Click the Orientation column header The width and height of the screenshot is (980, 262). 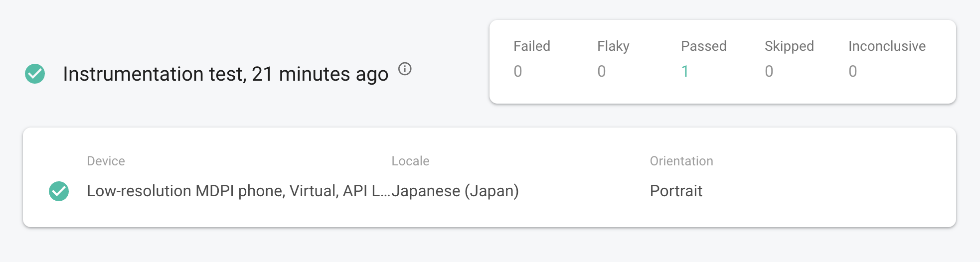(x=681, y=161)
